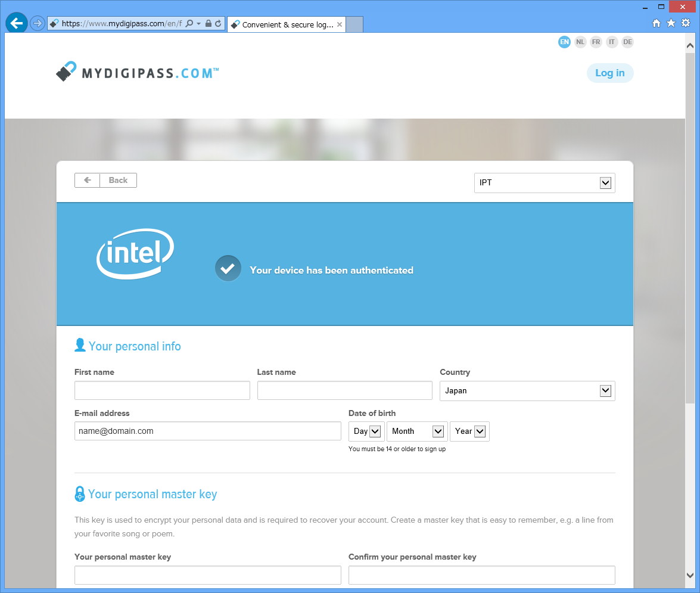Maximize the browser window

[661, 7]
